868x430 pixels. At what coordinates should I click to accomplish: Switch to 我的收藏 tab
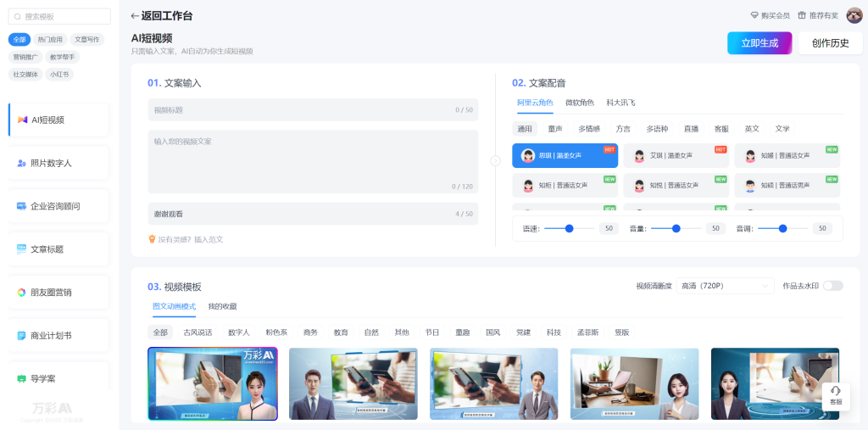222,306
